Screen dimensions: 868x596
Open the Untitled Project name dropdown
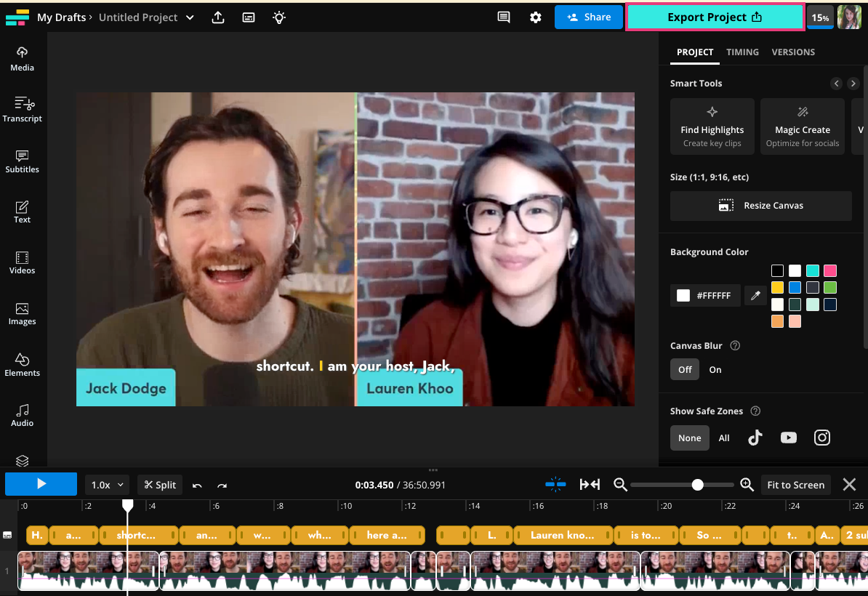pos(188,17)
